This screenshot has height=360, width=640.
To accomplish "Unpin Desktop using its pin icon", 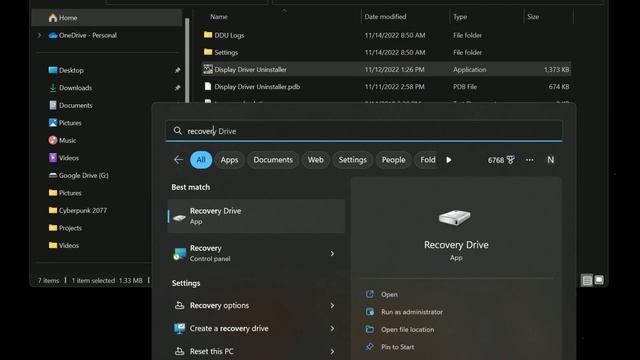I will click(177, 70).
